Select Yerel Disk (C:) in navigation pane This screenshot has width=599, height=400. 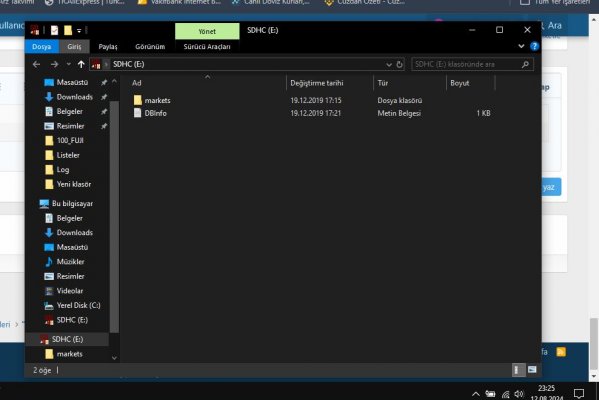click(x=78, y=305)
